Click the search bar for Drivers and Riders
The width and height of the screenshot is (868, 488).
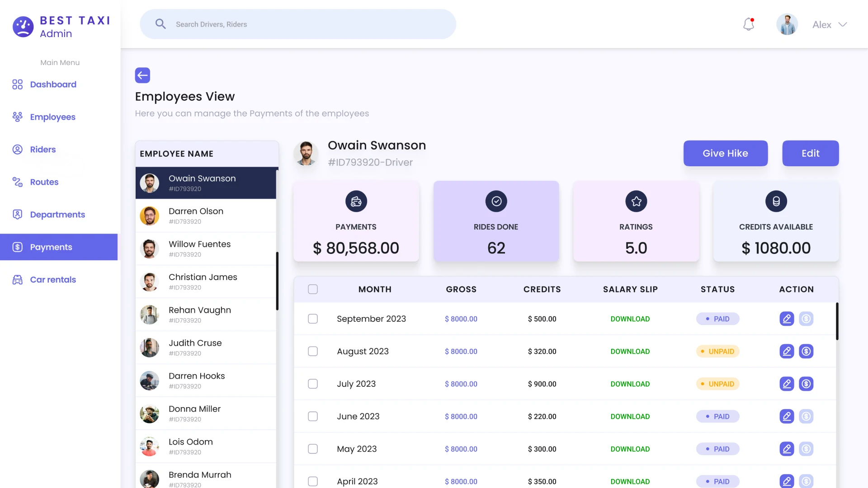point(297,24)
